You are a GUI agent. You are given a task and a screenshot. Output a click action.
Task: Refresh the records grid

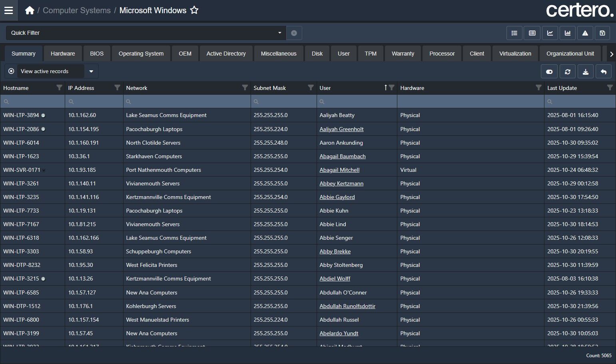coord(567,72)
